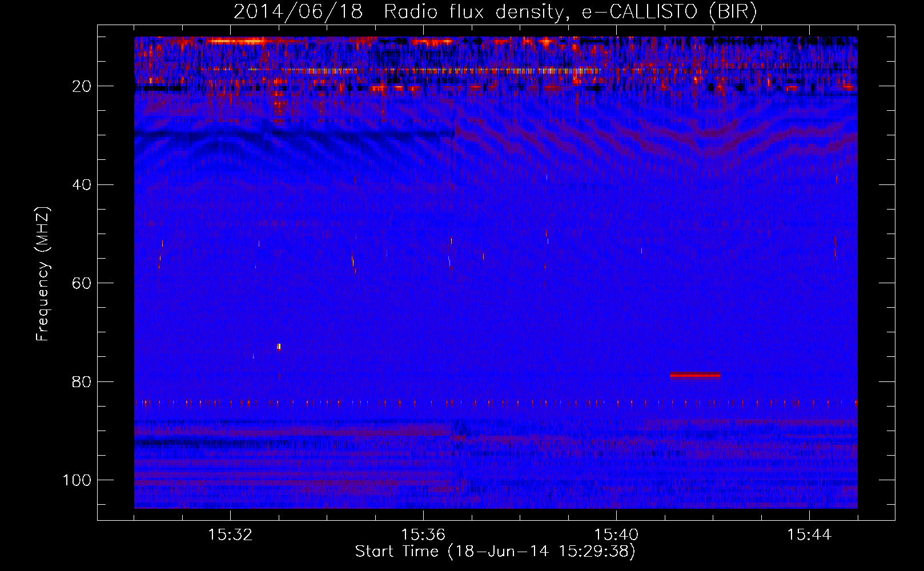
Task: Select the 'Frequency (MHZ)' y-axis label
Action: pos(43,274)
